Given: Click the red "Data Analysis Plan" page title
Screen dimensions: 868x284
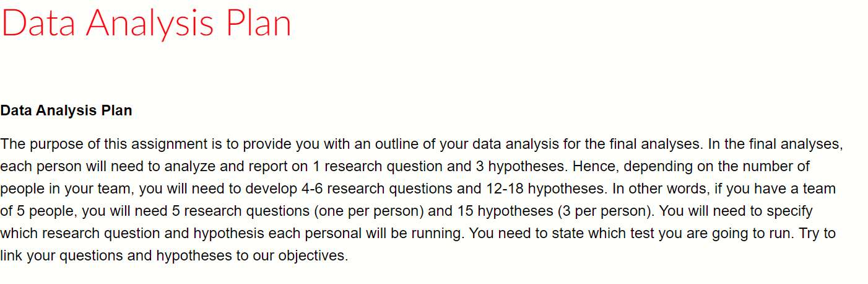Looking at the screenshot, I should pyautogui.click(x=146, y=23).
